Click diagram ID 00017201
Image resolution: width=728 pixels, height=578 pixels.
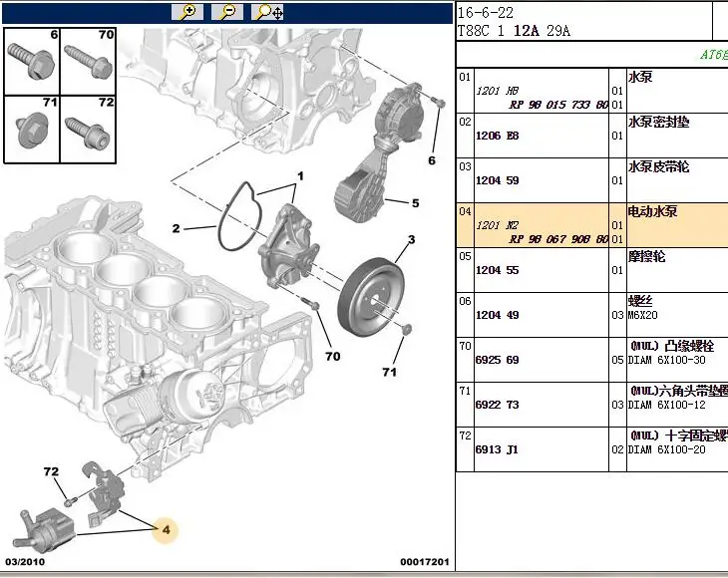[425, 562]
